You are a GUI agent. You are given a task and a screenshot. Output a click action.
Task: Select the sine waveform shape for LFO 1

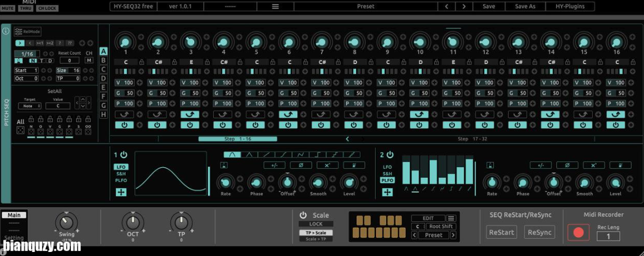pos(233,155)
